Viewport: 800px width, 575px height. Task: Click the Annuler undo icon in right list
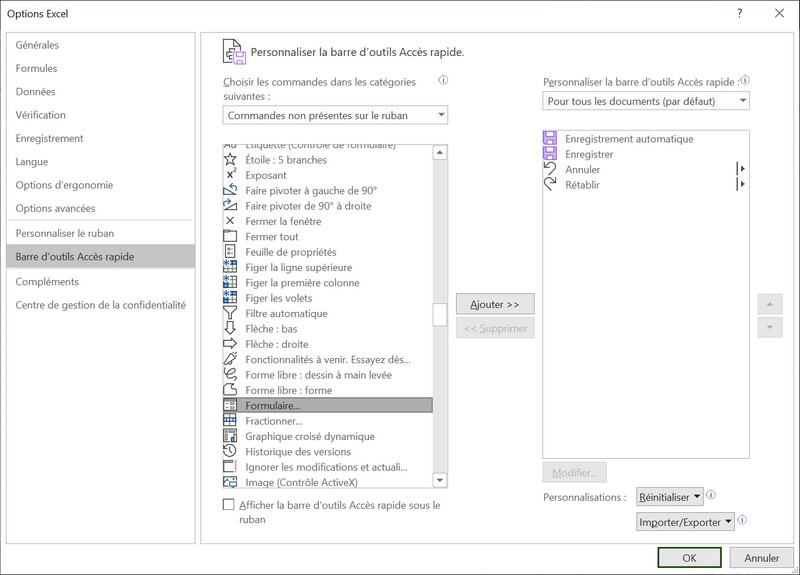pyautogui.click(x=550, y=170)
